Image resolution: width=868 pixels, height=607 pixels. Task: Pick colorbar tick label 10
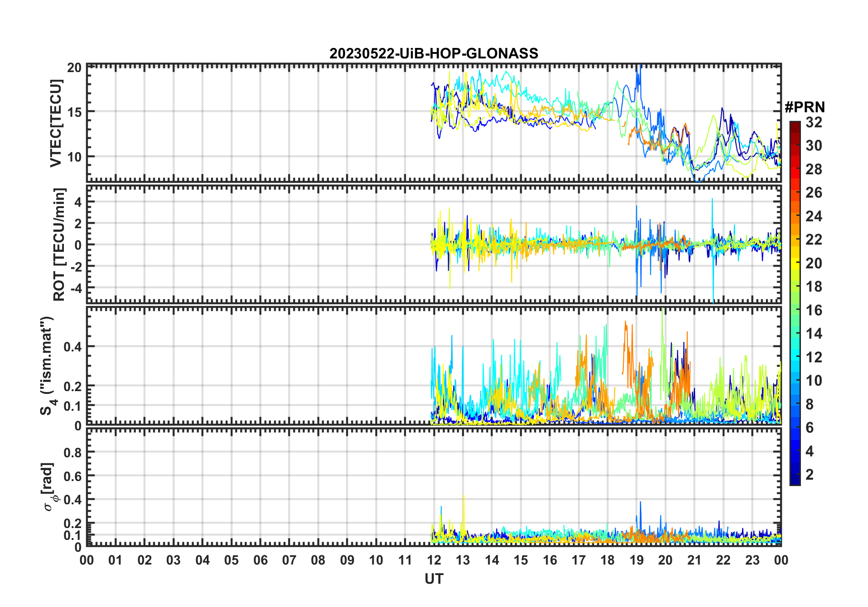pyautogui.click(x=814, y=381)
